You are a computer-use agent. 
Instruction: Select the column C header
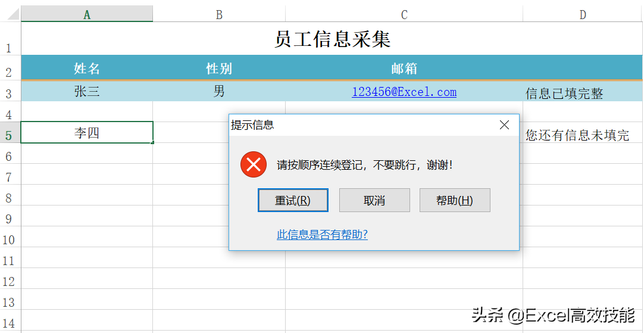tap(404, 14)
